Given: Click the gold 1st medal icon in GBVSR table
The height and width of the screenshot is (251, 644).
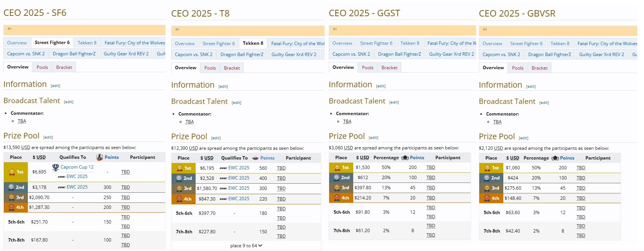Looking at the screenshot, I should (x=488, y=168).
